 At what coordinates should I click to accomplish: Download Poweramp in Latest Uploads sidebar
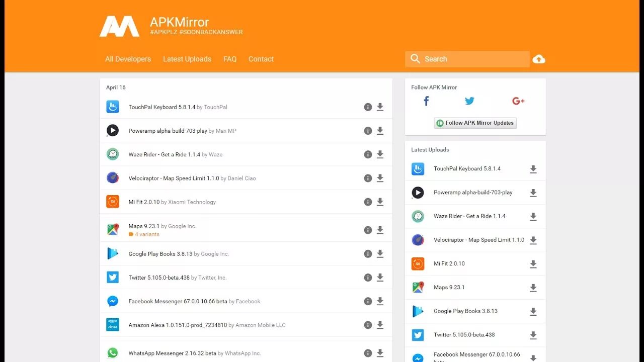[x=533, y=193]
